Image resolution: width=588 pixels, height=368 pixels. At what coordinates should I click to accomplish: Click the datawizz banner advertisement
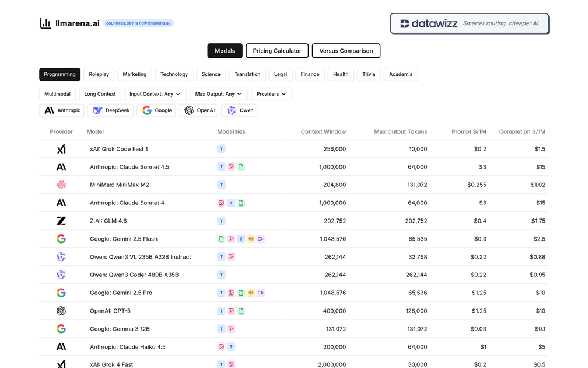[x=470, y=24]
